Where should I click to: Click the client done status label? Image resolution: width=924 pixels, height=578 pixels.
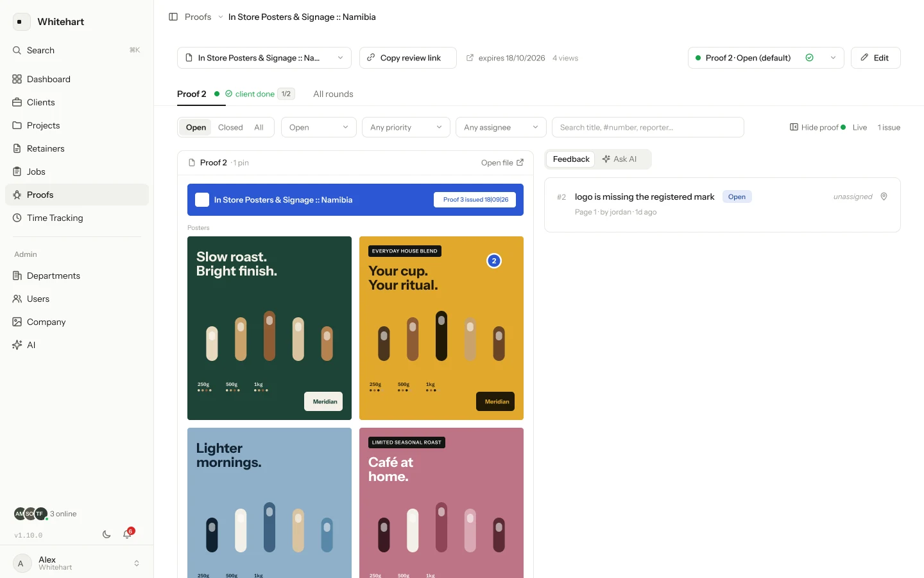(x=255, y=94)
